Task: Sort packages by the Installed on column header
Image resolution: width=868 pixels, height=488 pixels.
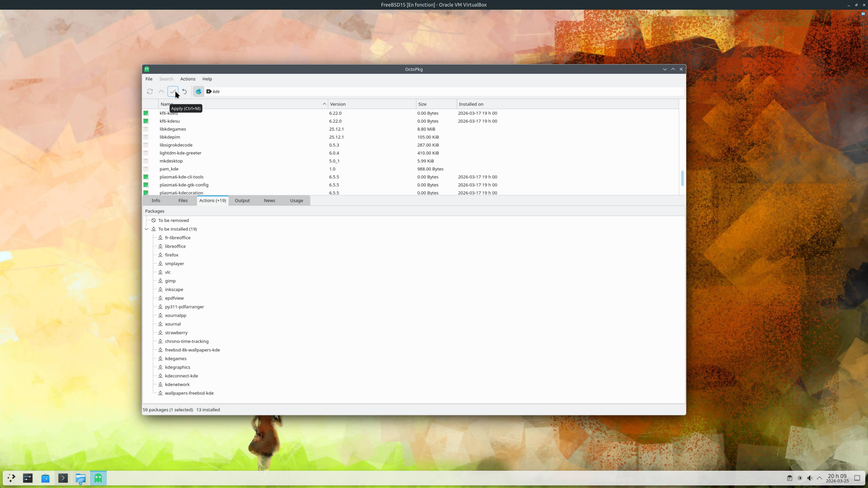Action: click(568, 104)
